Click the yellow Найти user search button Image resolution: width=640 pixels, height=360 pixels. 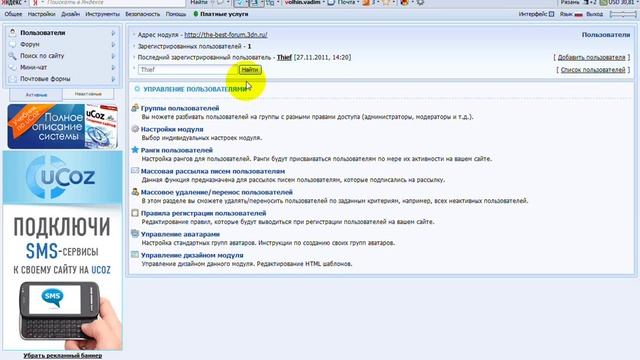click(x=250, y=70)
